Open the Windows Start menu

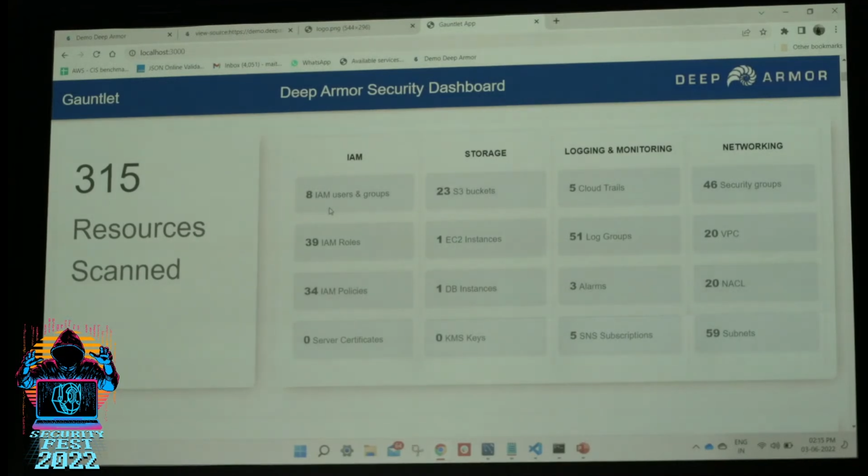(300, 451)
